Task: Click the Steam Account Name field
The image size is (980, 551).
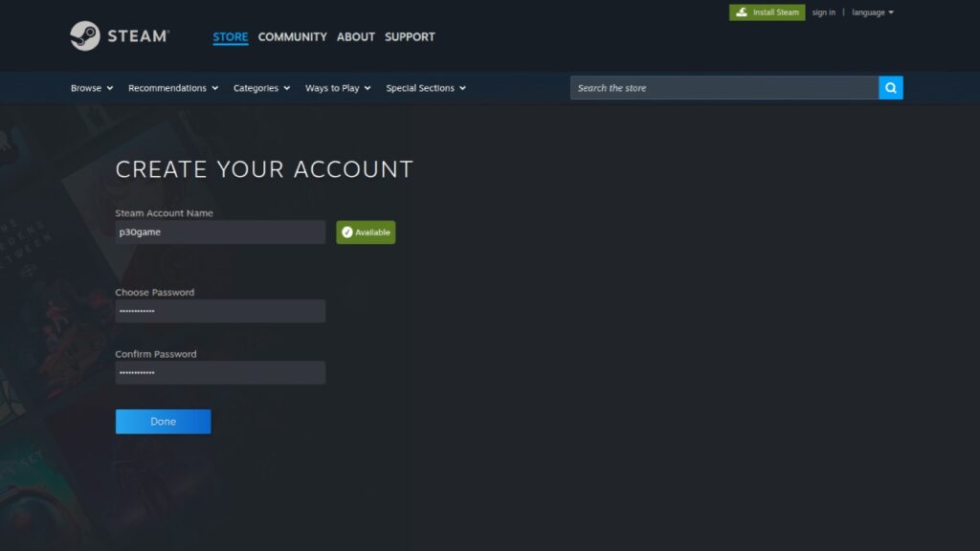Action: pos(220,232)
